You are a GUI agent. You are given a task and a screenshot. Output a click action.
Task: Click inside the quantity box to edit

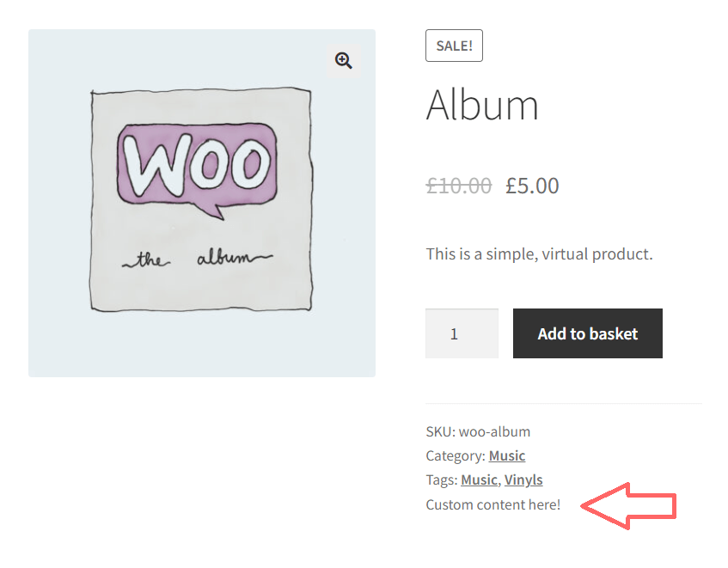(462, 333)
